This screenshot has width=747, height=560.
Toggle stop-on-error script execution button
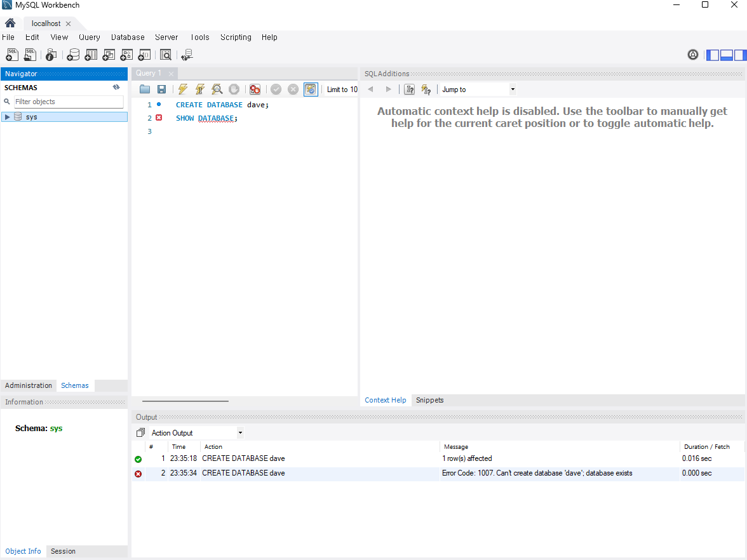pyautogui.click(x=255, y=90)
